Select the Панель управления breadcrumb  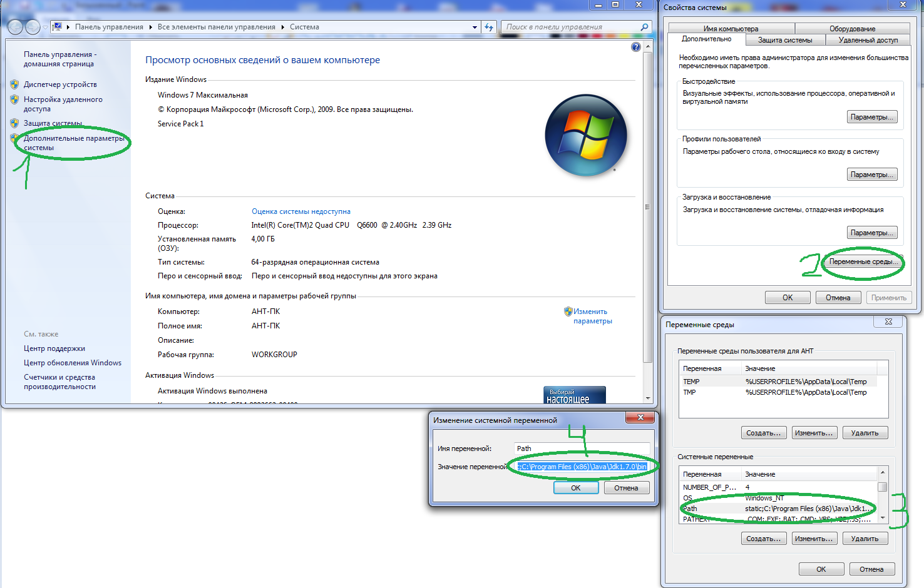point(109,27)
